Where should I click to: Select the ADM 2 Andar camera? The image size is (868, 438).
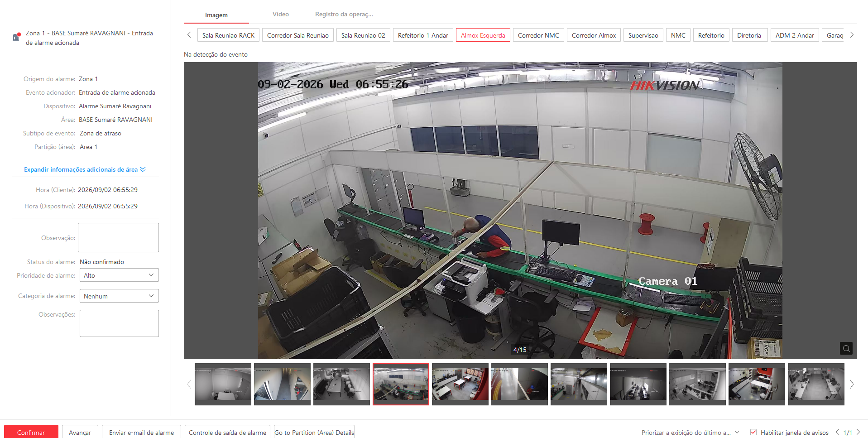tap(795, 35)
